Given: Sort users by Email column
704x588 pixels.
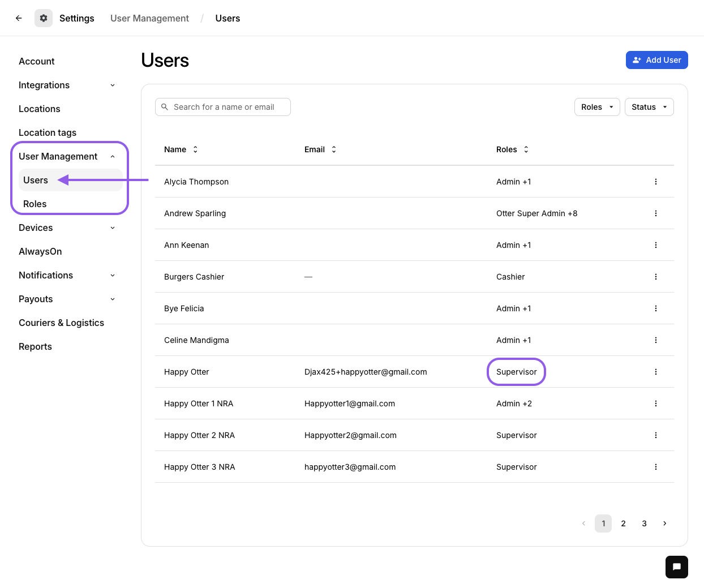Looking at the screenshot, I should click(x=334, y=149).
